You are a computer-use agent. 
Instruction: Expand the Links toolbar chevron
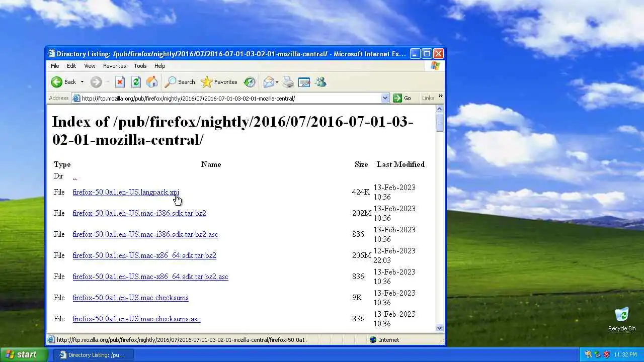[x=440, y=96]
